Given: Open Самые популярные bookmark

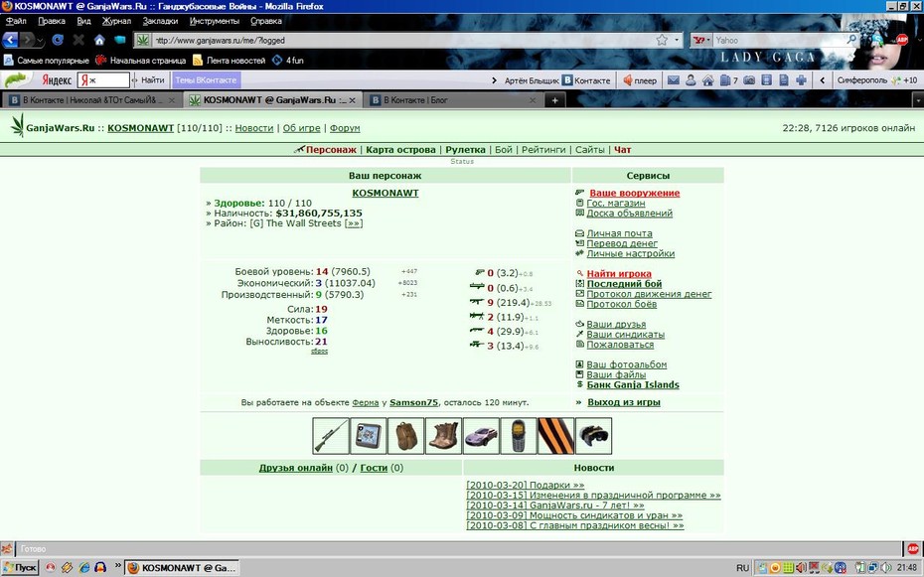Looking at the screenshot, I should coord(47,60).
